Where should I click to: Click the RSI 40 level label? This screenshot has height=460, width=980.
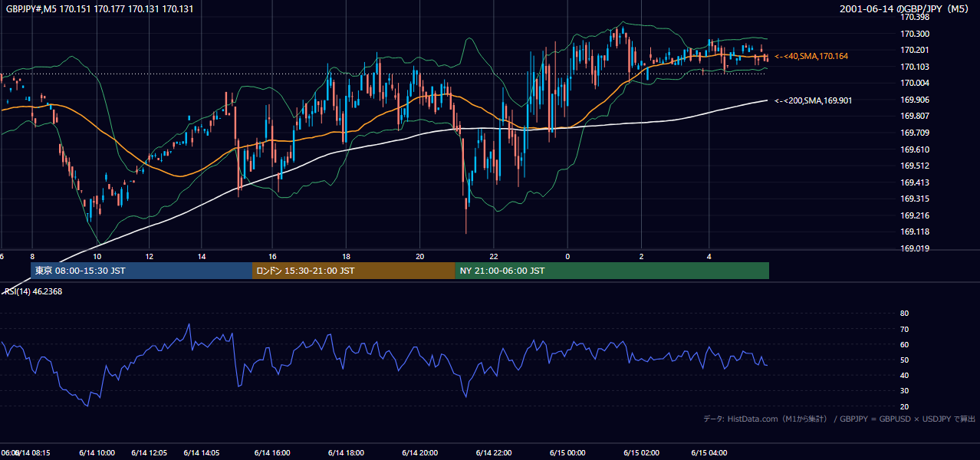pos(904,375)
